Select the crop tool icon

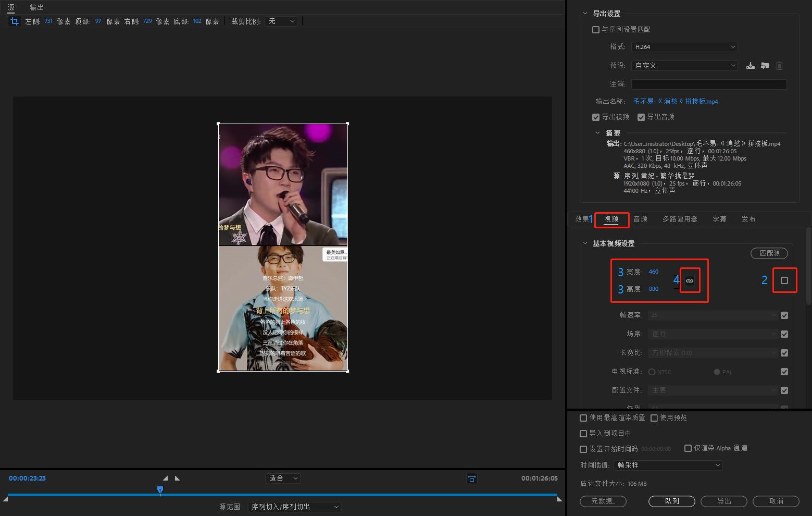[14, 21]
